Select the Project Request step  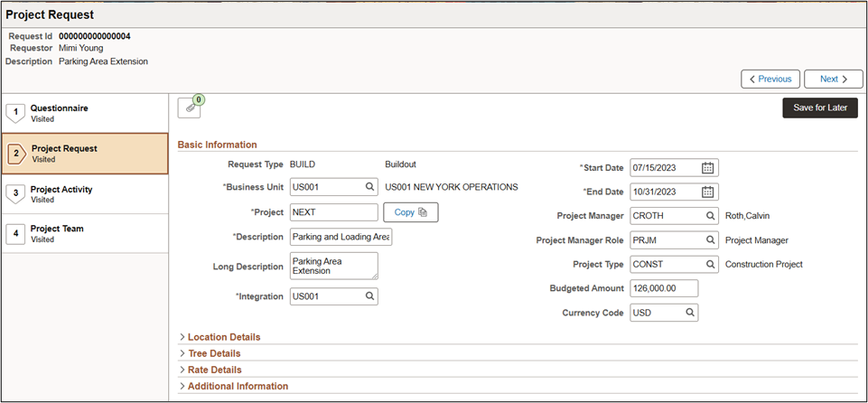[85, 154]
